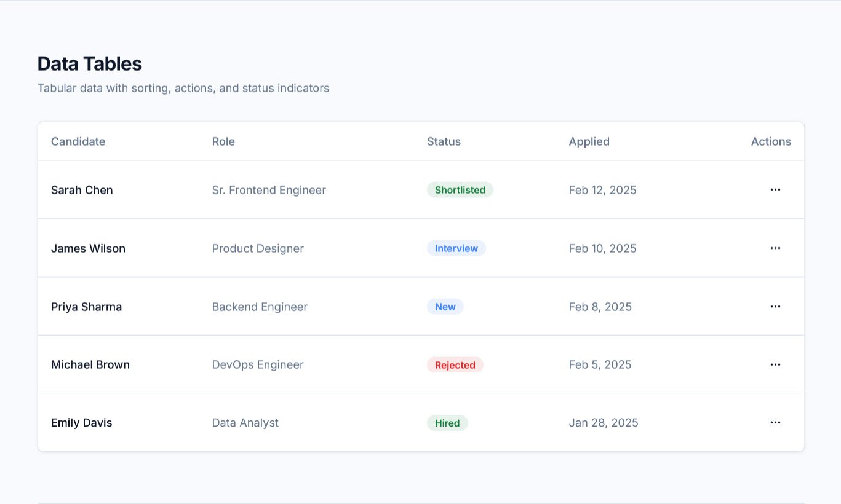Sort by the Status column header
This screenshot has width=841, height=504.
click(444, 141)
